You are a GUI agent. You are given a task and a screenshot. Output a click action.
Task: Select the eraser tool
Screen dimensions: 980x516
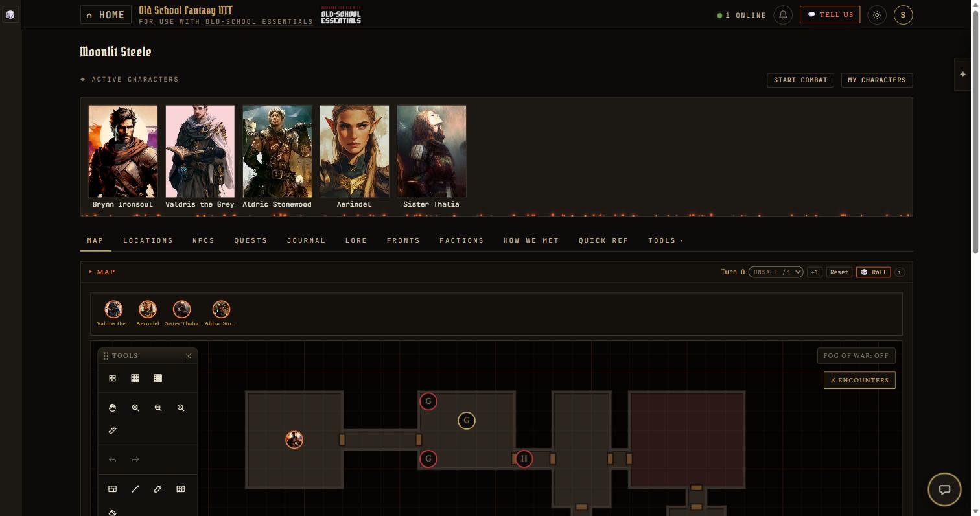112,511
